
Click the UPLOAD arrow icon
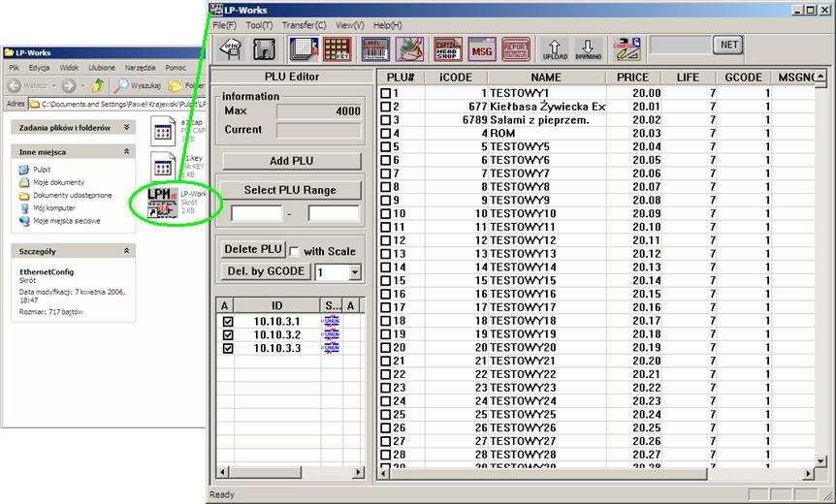[x=555, y=49]
